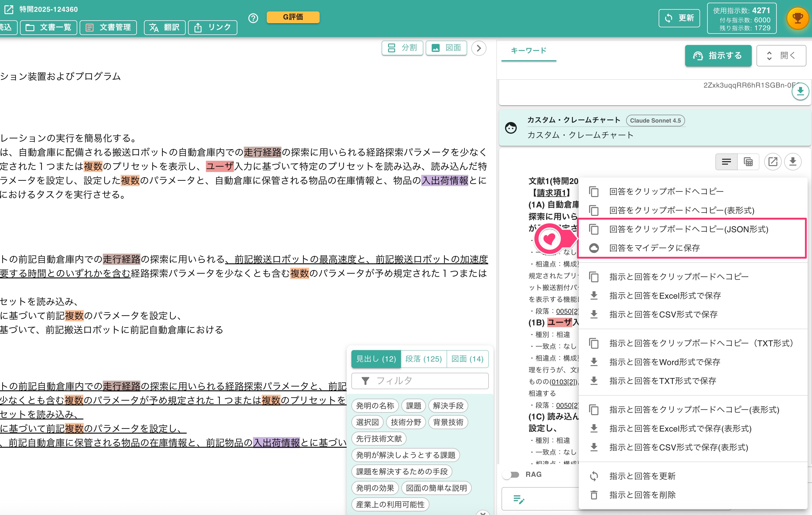Click the 選択図 heading chip
The height and width of the screenshot is (515, 812).
367,422
